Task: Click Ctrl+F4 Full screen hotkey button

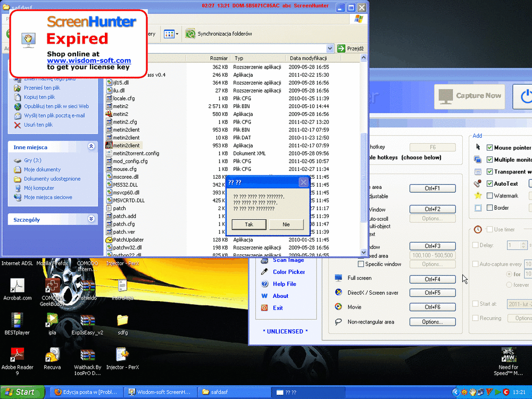Action: [432, 279]
